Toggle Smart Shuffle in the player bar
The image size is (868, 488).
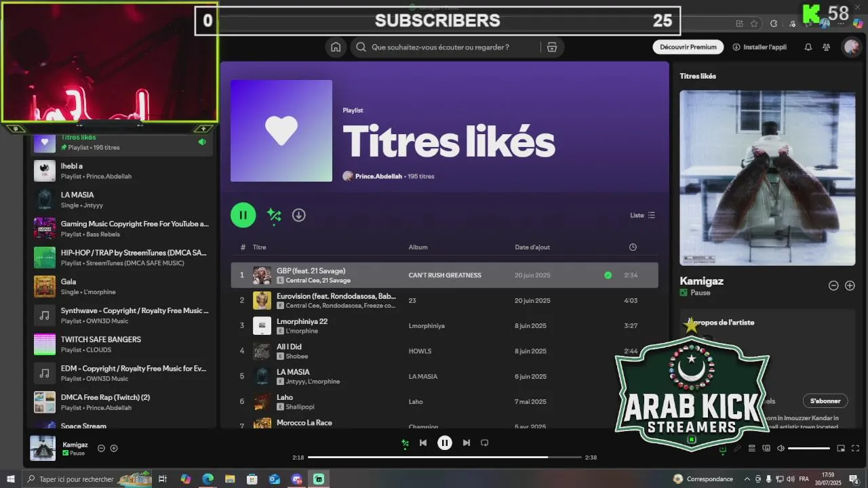pyautogui.click(x=405, y=443)
